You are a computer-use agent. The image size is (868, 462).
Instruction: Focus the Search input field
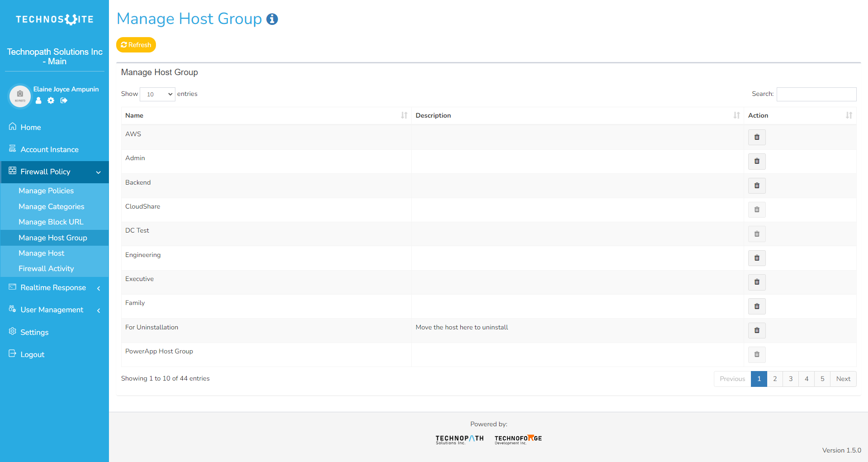[x=816, y=94]
